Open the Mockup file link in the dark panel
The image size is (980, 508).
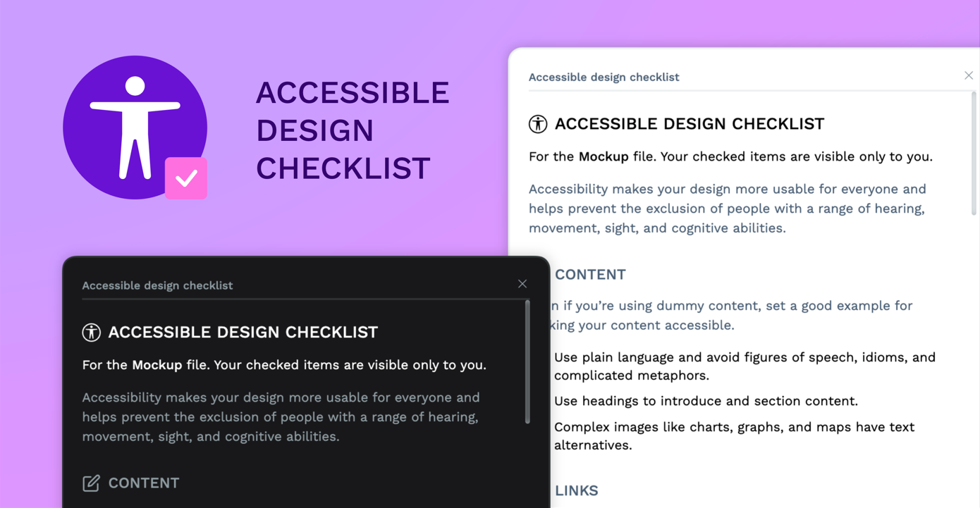click(157, 365)
